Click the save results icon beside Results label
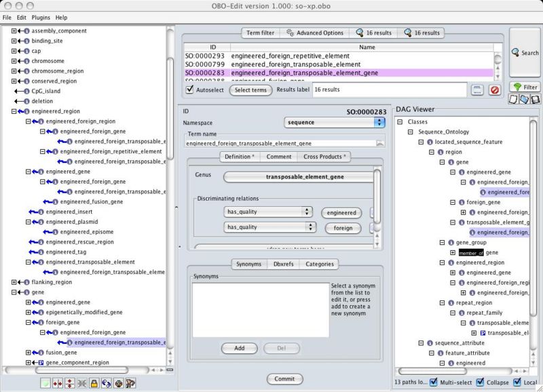The height and width of the screenshot is (392, 543). coord(477,90)
